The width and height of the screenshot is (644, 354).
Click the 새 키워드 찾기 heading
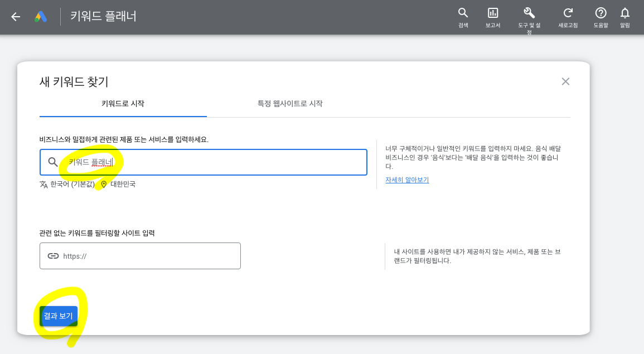pyautogui.click(x=74, y=82)
